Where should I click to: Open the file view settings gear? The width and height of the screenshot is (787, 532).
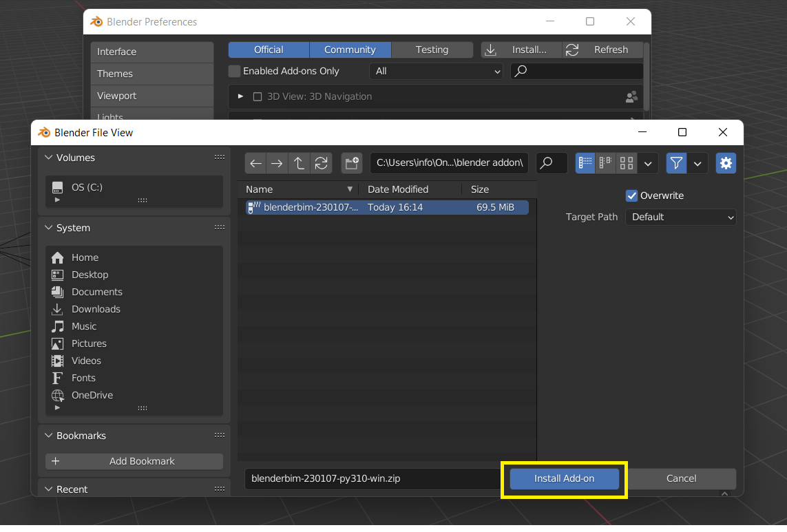click(726, 163)
